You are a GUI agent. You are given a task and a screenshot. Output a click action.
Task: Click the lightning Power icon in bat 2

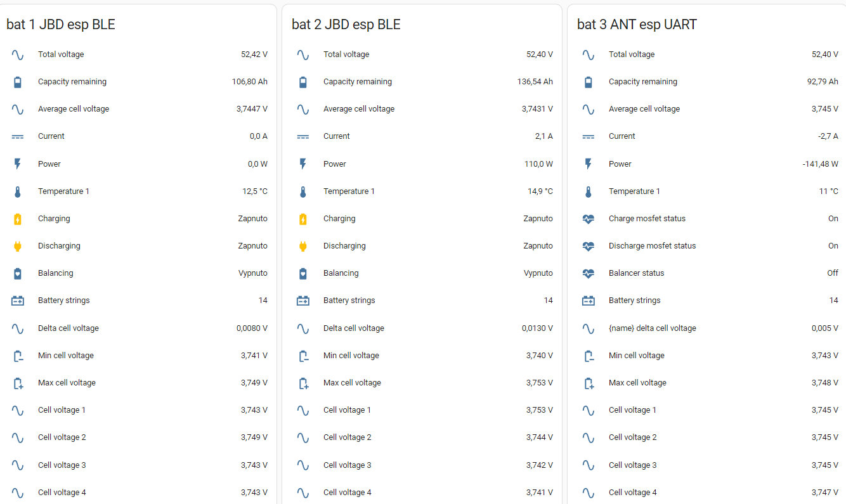[x=303, y=164]
